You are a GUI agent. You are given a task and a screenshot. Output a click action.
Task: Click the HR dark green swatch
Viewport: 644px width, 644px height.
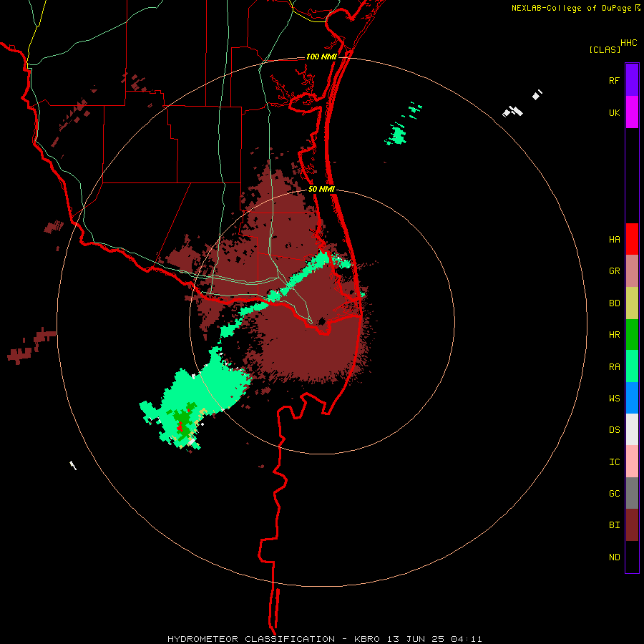click(632, 335)
